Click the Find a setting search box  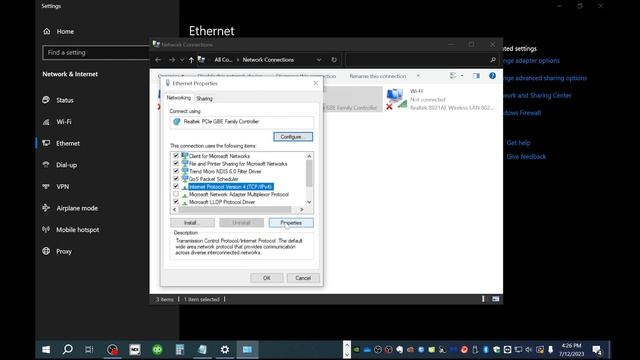[x=96, y=53]
